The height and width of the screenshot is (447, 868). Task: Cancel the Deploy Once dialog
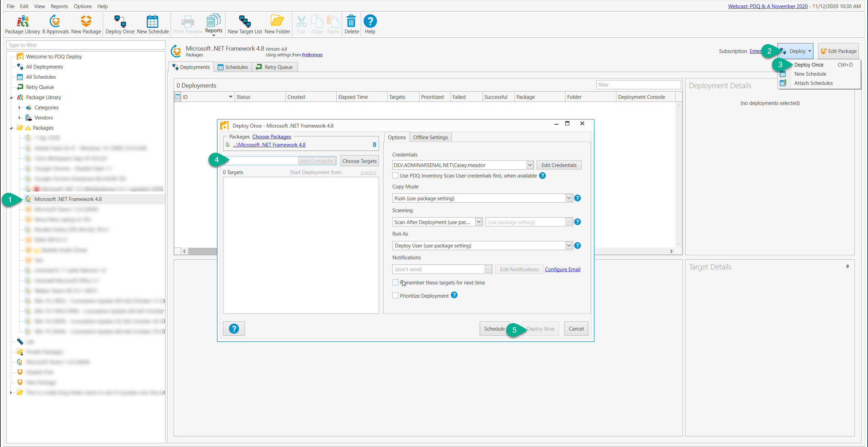576,329
